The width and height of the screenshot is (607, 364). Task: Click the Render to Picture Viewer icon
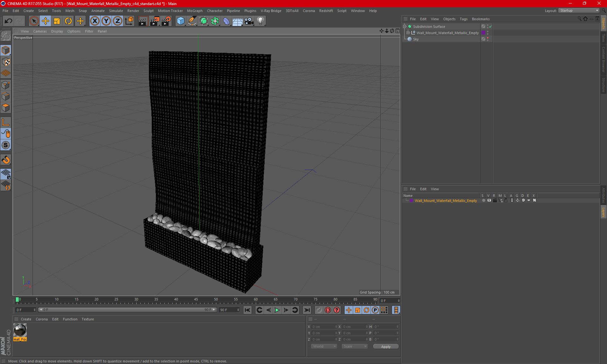155,21
